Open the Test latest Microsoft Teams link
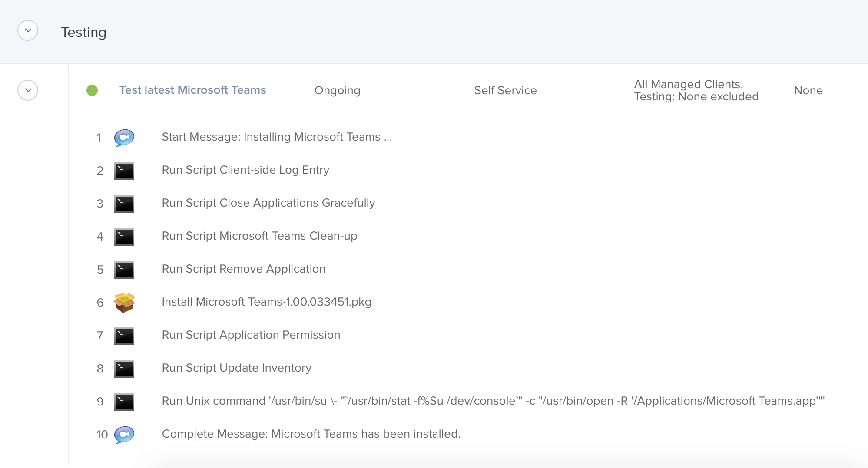Viewport: 868px width, 468px height. pyautogui.click(x=192, y=90)
